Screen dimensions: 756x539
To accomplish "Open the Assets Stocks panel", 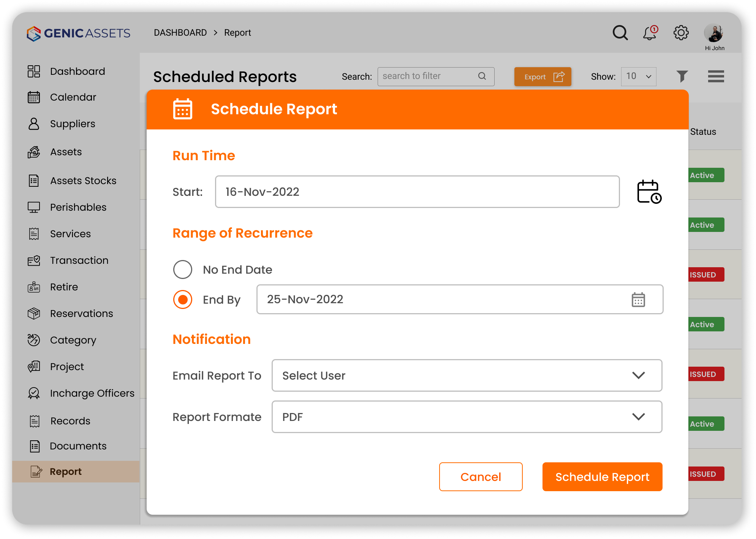I will [83, 181].
